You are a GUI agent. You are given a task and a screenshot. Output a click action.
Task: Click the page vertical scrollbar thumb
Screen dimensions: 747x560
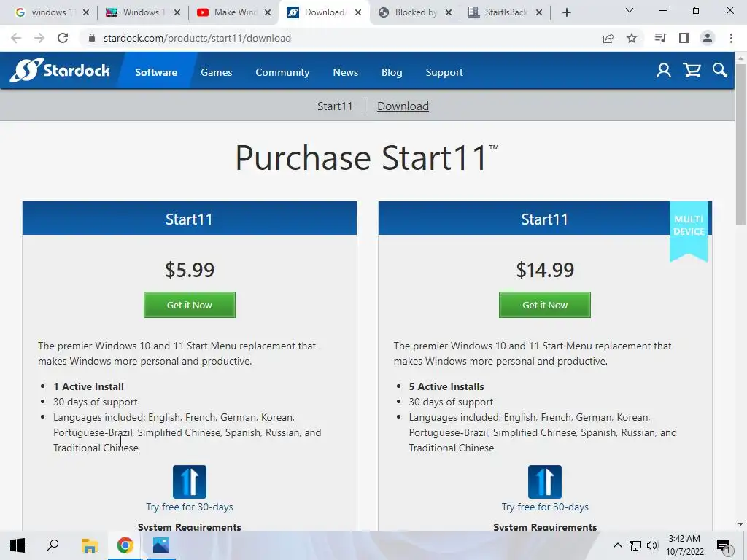coord(740,144)
